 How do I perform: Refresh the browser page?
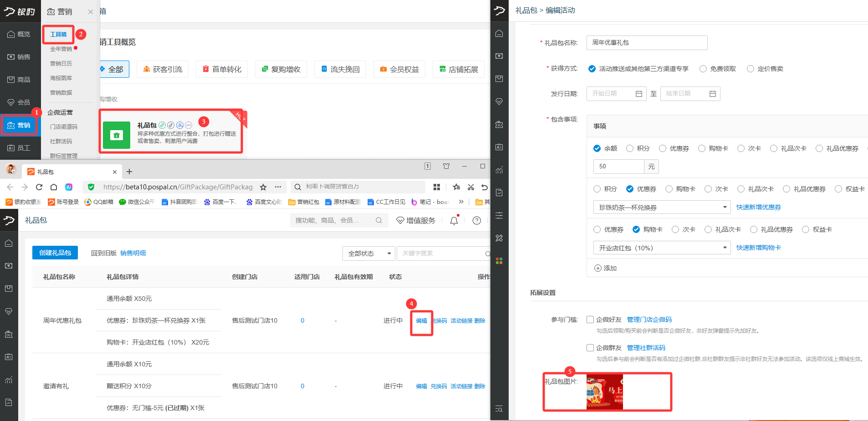39,187
